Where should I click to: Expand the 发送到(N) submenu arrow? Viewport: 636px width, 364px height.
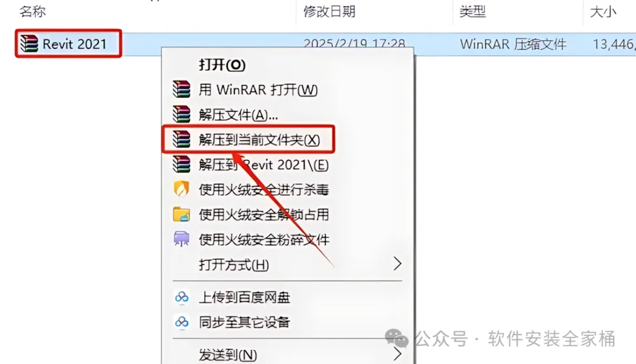coord(397,354)
